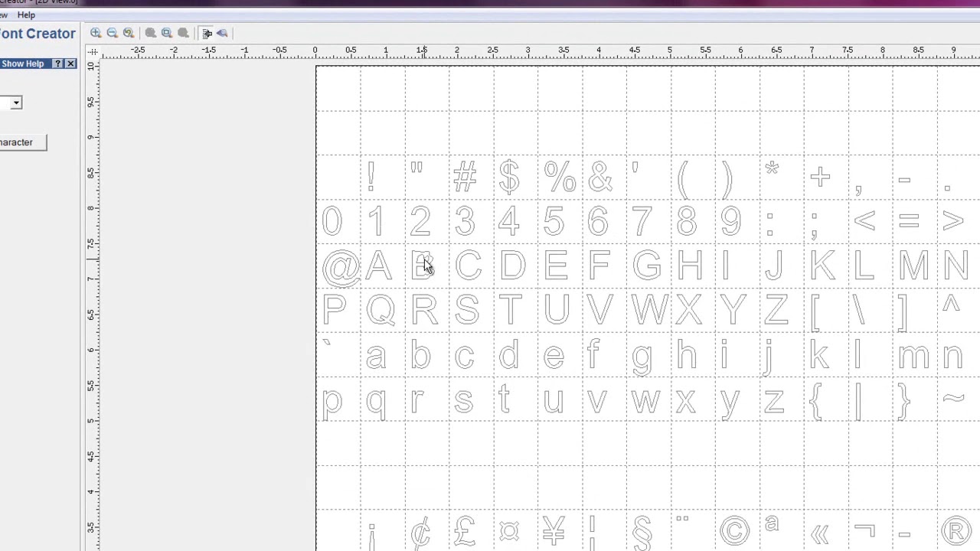The width and height of the screenshot is (980, 551).
Task: Select the section sign glyph
Action: coord(642,533)
